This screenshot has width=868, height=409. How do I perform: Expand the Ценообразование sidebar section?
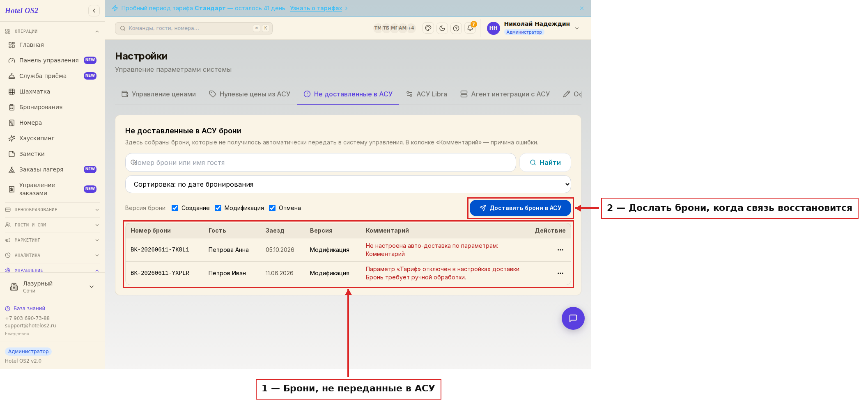tap(52, 210)
